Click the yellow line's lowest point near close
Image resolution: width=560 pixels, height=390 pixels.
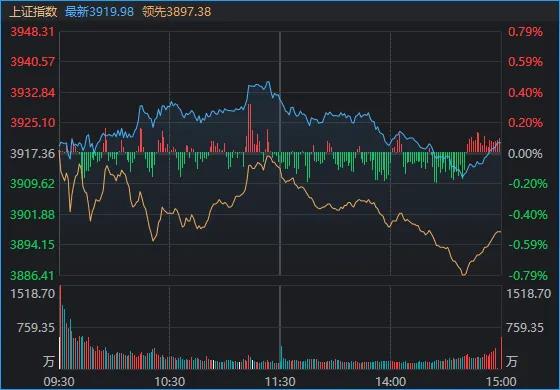pos(464,275)
